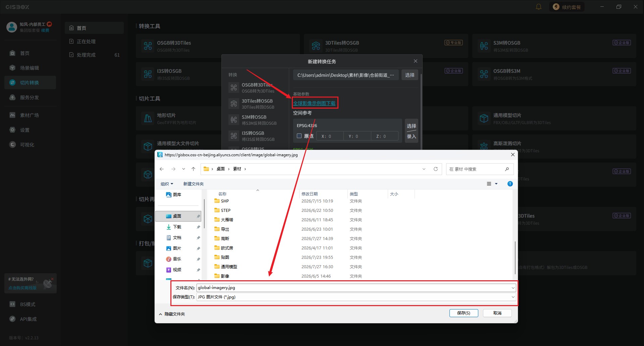Open the notification bell icon

pos(539,7)
